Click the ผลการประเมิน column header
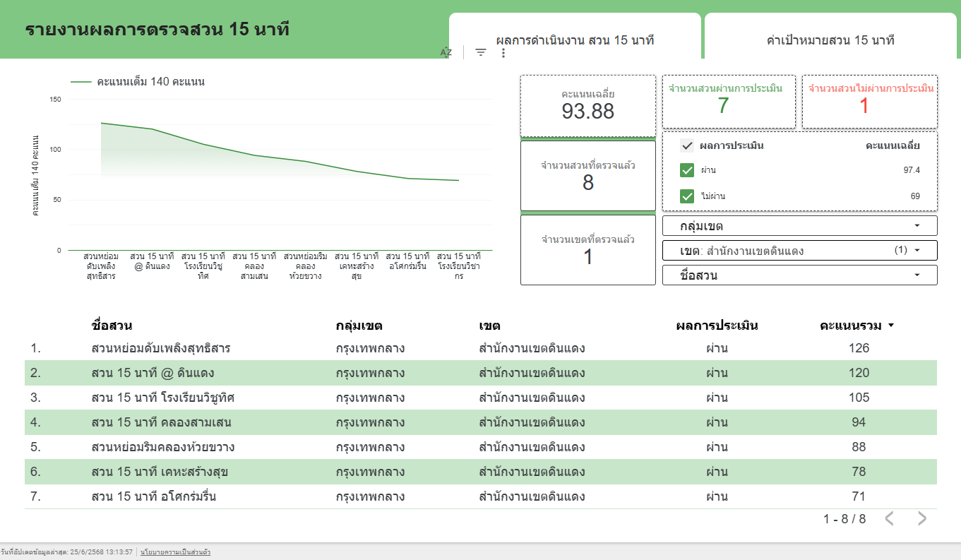Image resolution: width=961 pixels, height=560 pixels. [717, 326]
